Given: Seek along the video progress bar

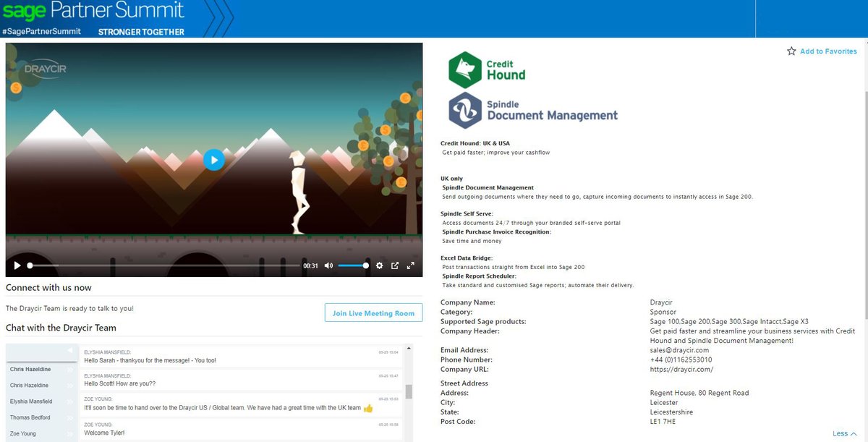Looking at the screenshot, I should click(164, 265).
